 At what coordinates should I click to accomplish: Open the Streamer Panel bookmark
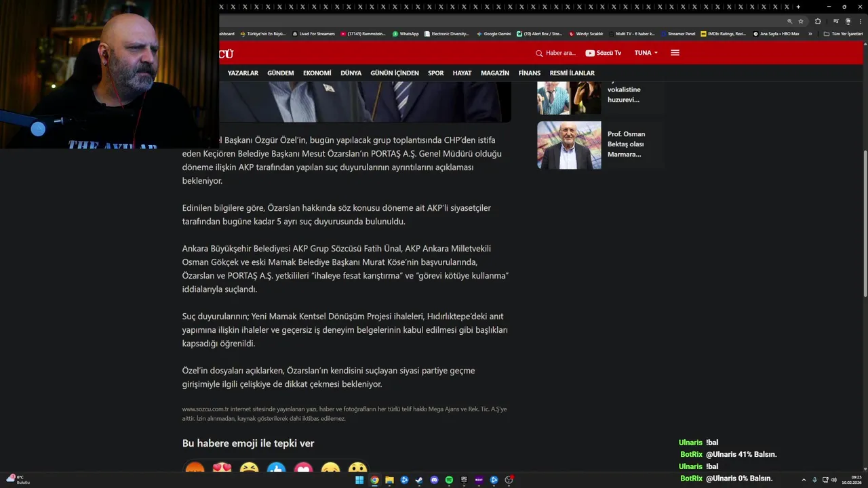click(677, 34)
